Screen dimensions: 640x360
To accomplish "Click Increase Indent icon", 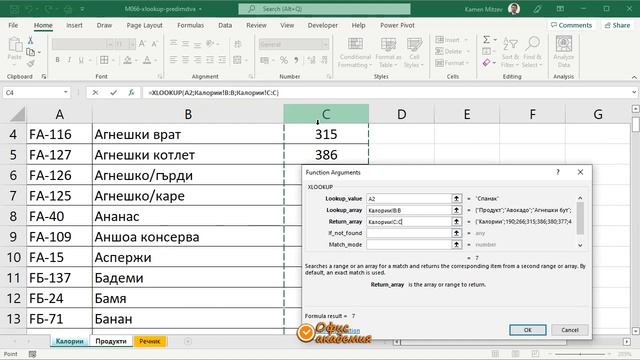I will (222, 60).
